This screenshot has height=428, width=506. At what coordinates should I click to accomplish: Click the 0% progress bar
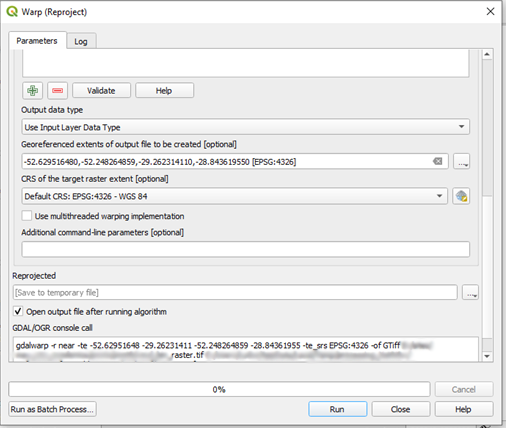point(219,389)
